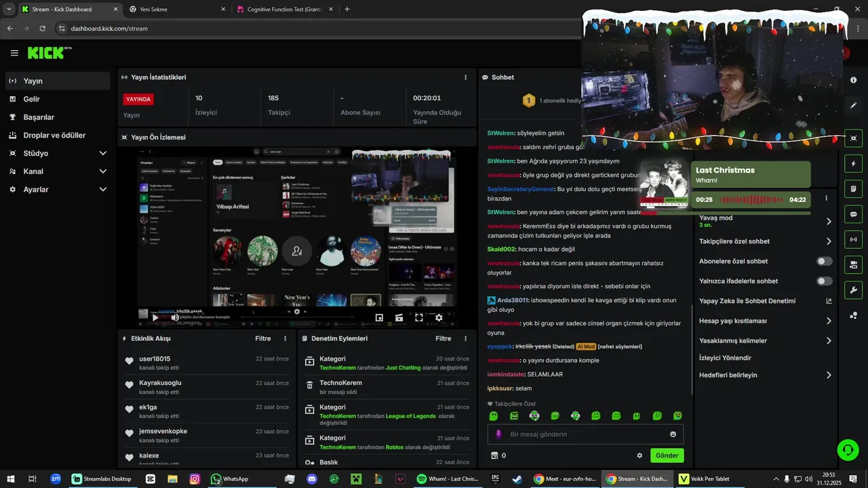Open Başarılar in the sidebar
868x488 pixels.
pos(58,117)
